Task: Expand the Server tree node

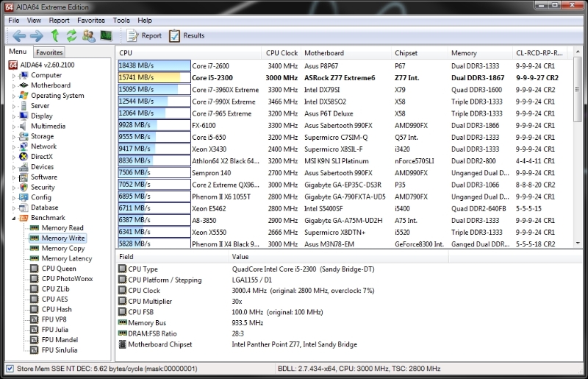Action: (14, 106)
